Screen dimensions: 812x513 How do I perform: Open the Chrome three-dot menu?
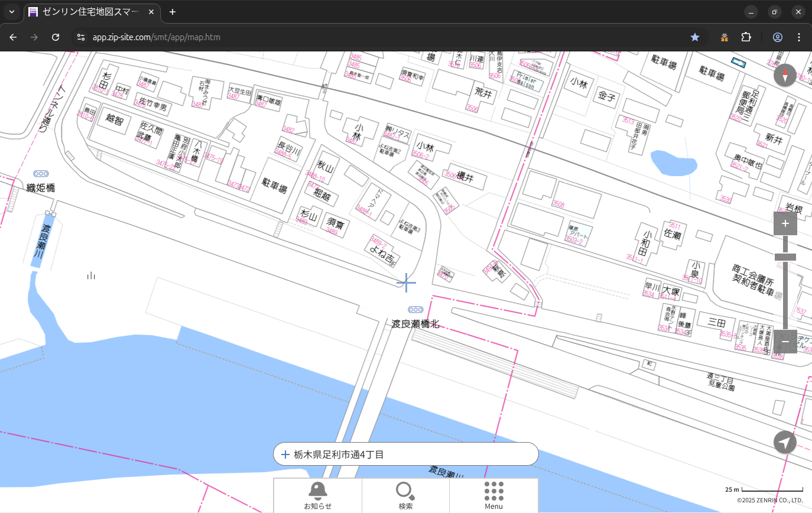pos(799,37)
